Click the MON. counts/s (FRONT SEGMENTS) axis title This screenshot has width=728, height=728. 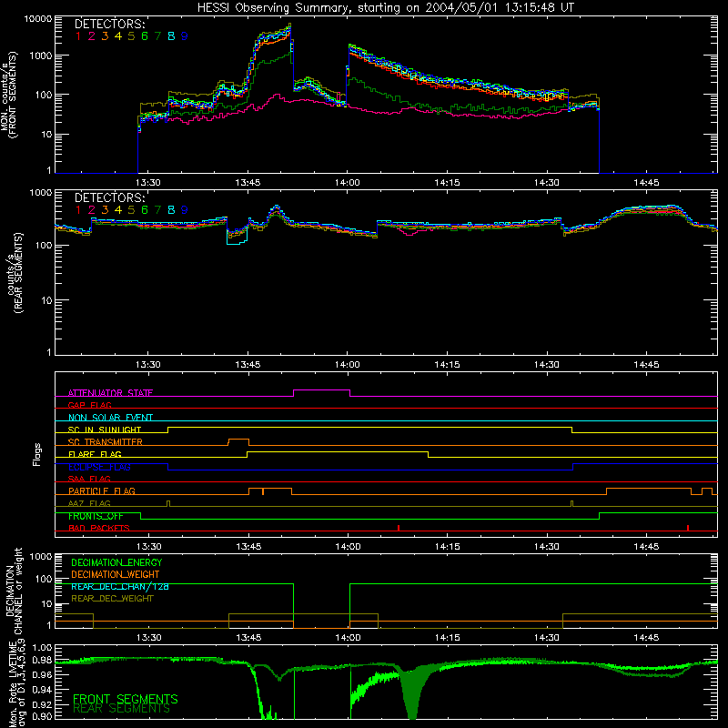9,96
